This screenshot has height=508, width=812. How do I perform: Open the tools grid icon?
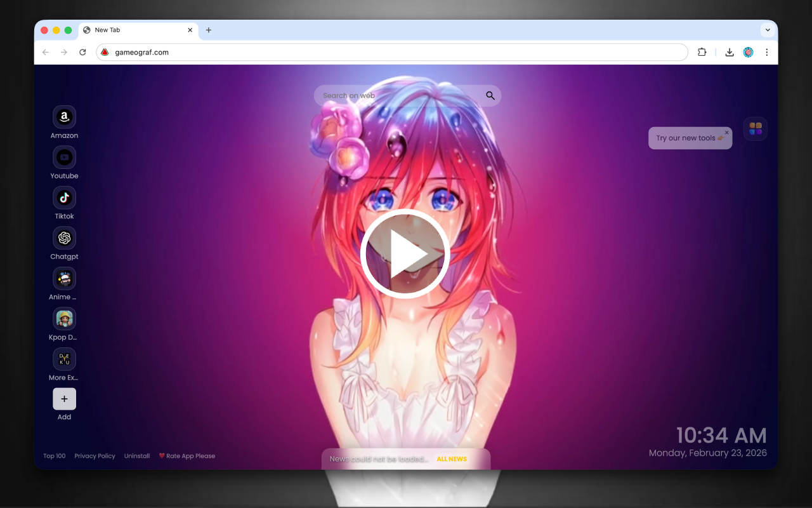tap(756, 129)
